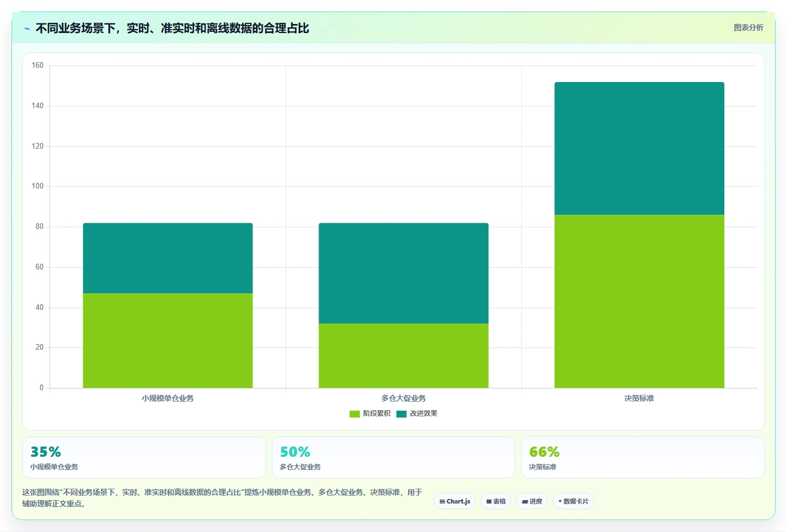
Task: Click the 35% 小规模单仓业务 stat card
Action: tap(144, 457)
